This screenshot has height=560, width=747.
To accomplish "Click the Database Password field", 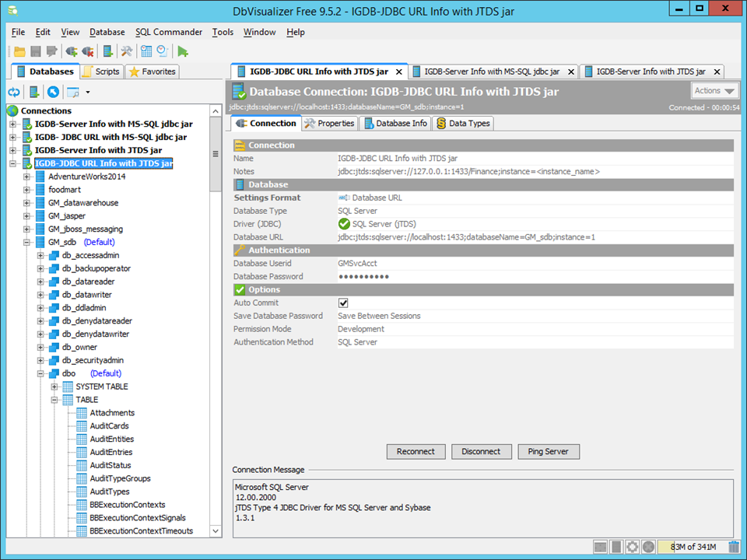I will tap(535, 277).
